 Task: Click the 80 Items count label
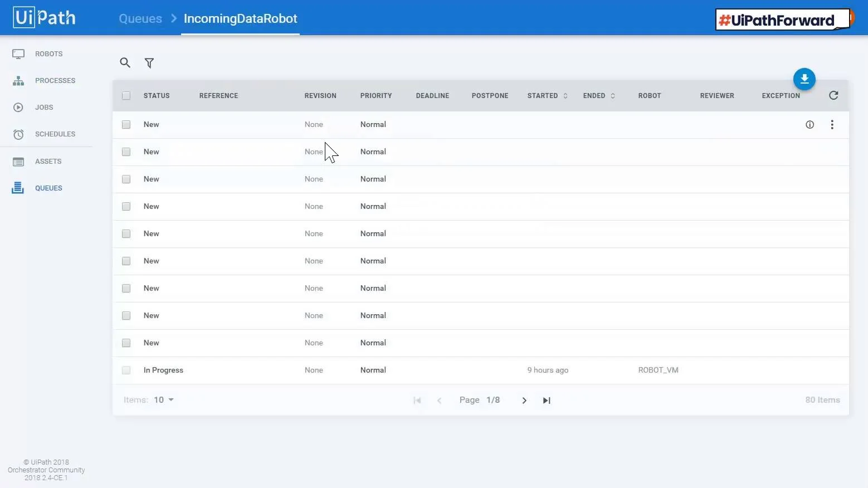pos(822,400)
